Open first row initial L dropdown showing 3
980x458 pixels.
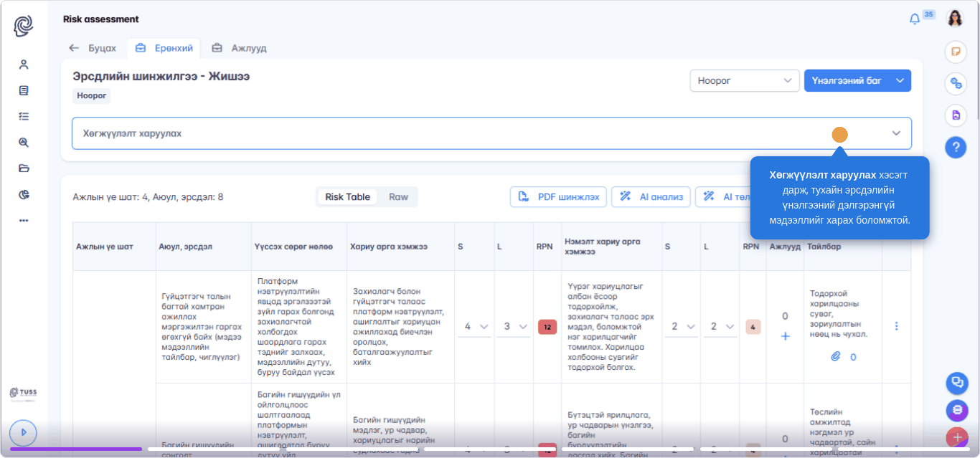click(514, 326)
